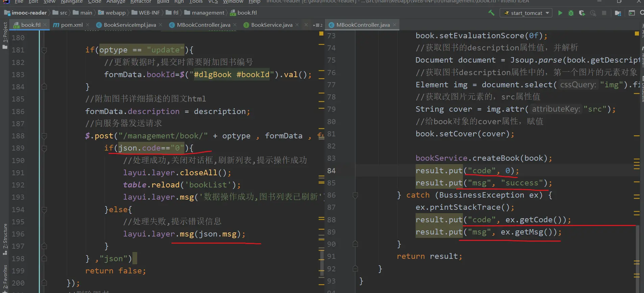Start debugging with the green bug icon

coord(571,13)
